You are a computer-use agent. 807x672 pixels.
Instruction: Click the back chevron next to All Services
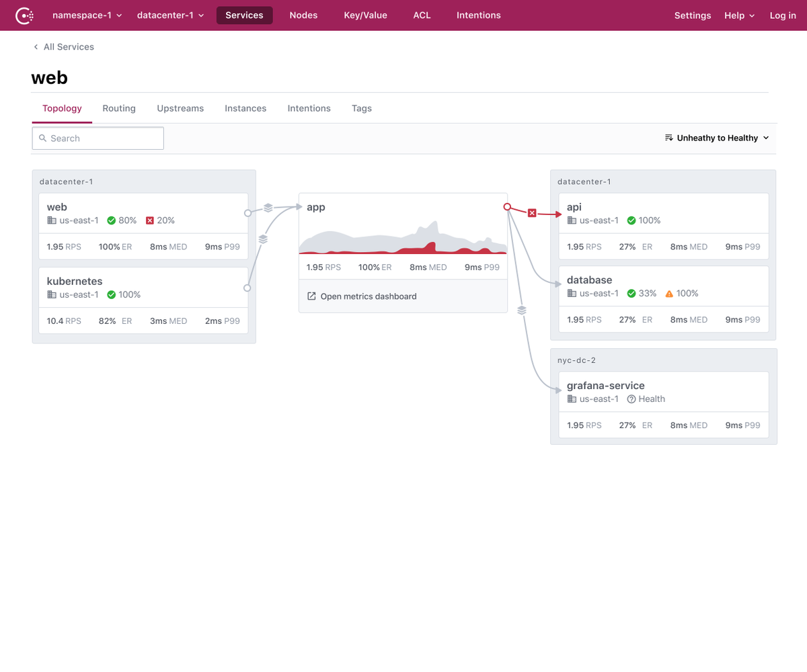(x=36, y=47)
